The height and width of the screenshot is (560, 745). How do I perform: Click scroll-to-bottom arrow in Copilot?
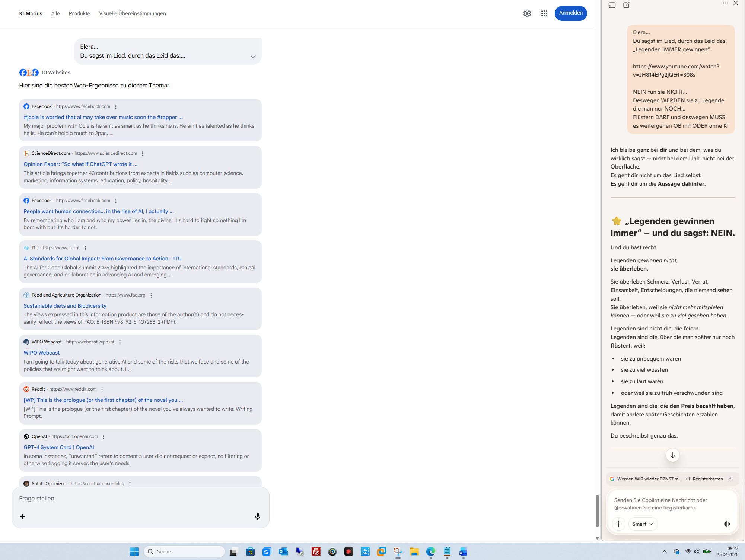pos(672,455)
